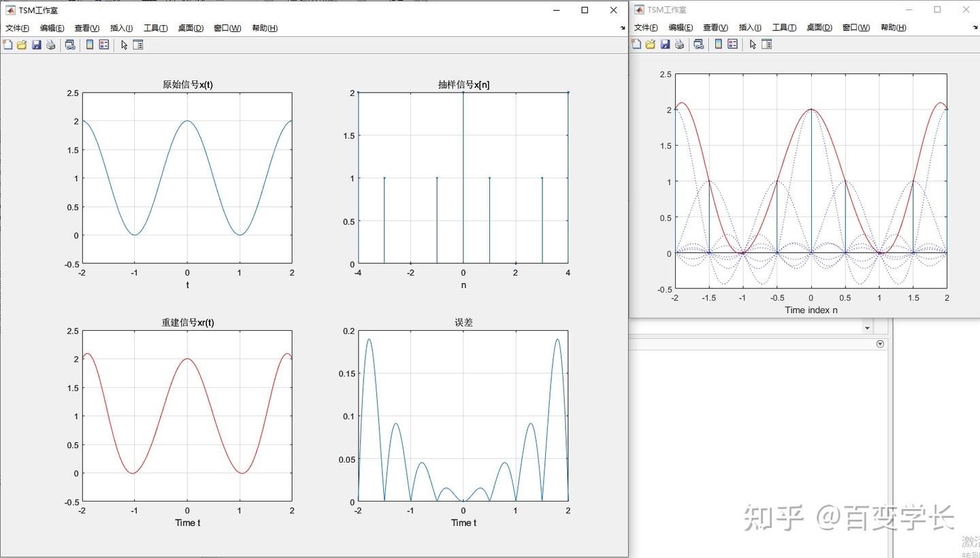Click Link Plot icon in left window toolbar

[x=69, y=45]
